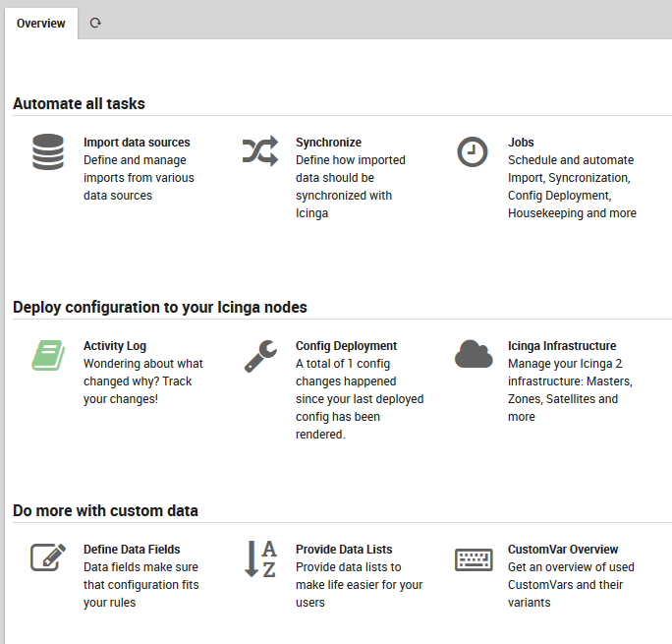Click the Synchronize shuffle arrows icon

point(260,151)
